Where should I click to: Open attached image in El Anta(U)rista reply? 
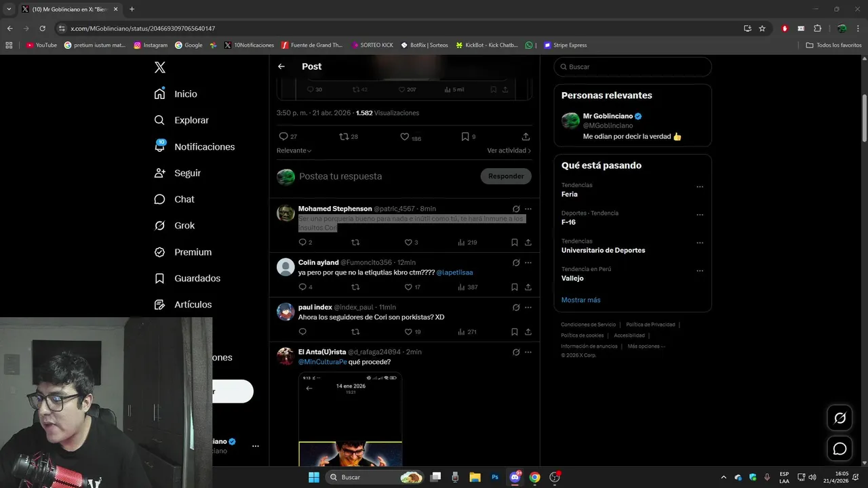[350, 419]
